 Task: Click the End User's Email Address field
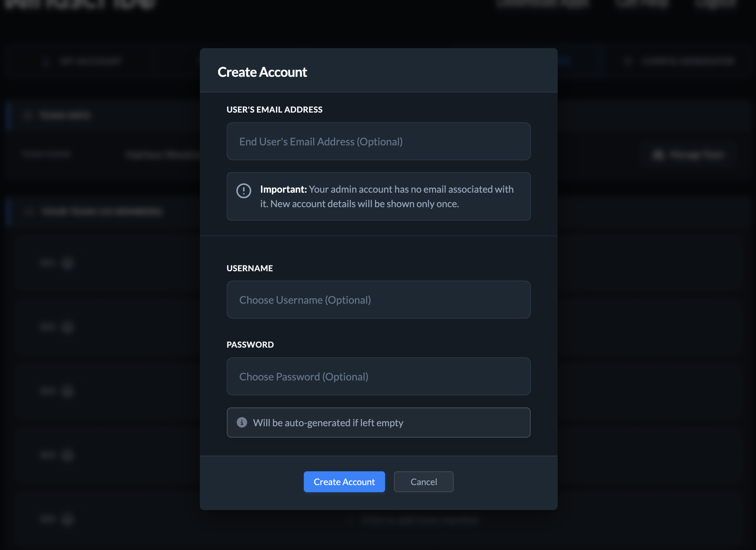pyautogui.click(x=378, y=141)
